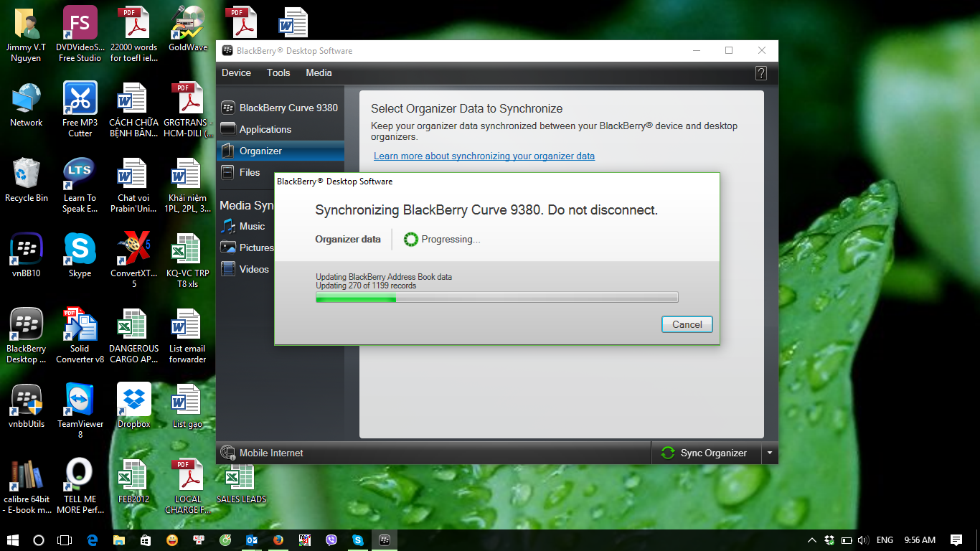This screenshot has width=980, height=551.
Task: Open the Network desktop icon
Action: pos(27,105)
